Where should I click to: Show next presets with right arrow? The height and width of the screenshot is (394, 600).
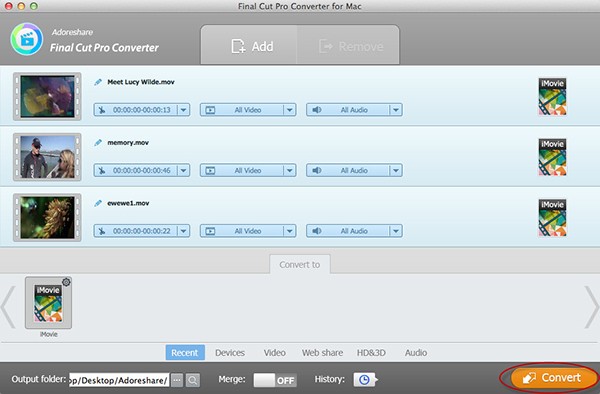click(x=592, y=307)
